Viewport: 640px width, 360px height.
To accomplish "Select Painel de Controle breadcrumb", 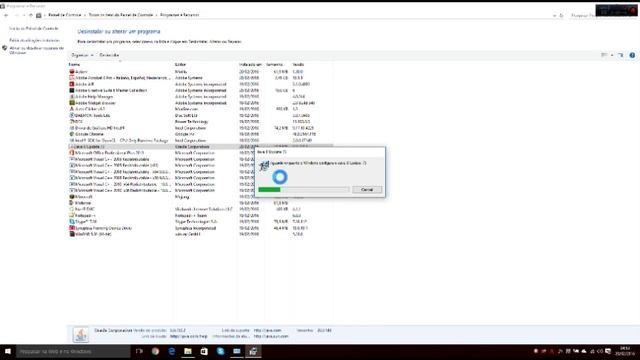I will [64, 15].
